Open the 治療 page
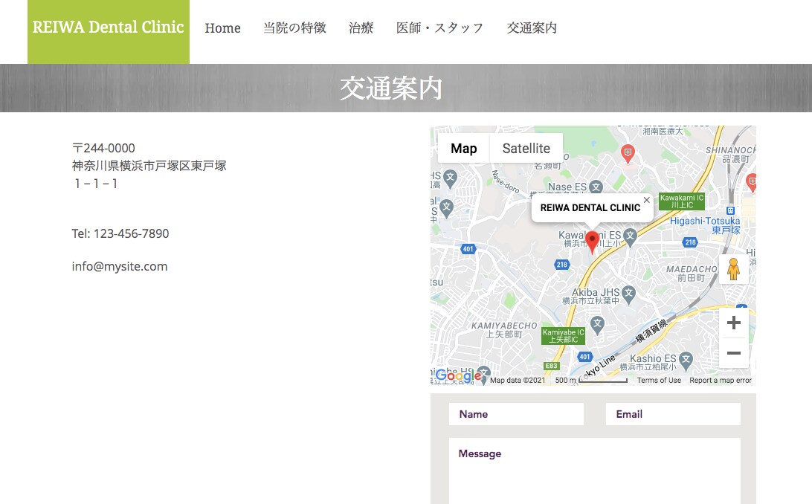 coord(361,28)
